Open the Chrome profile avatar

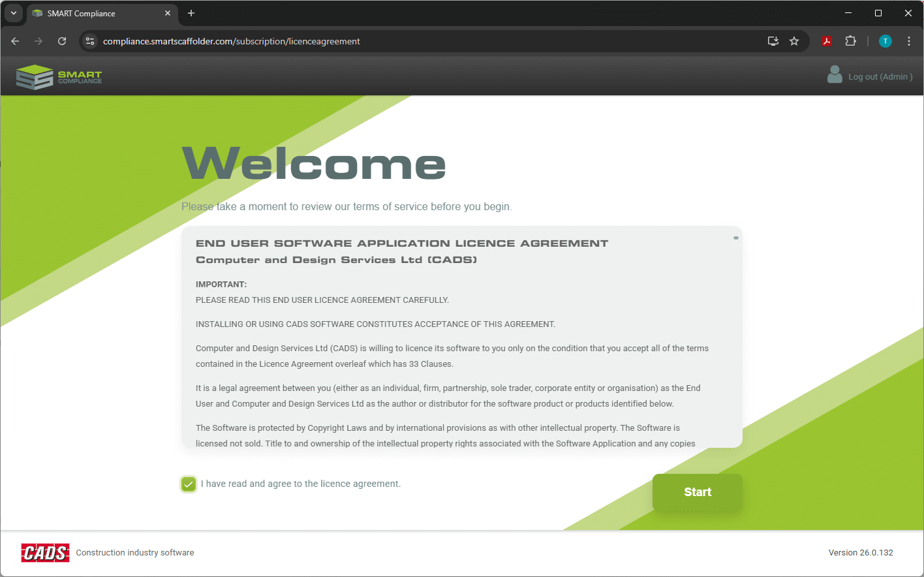(x=885, y=41)
